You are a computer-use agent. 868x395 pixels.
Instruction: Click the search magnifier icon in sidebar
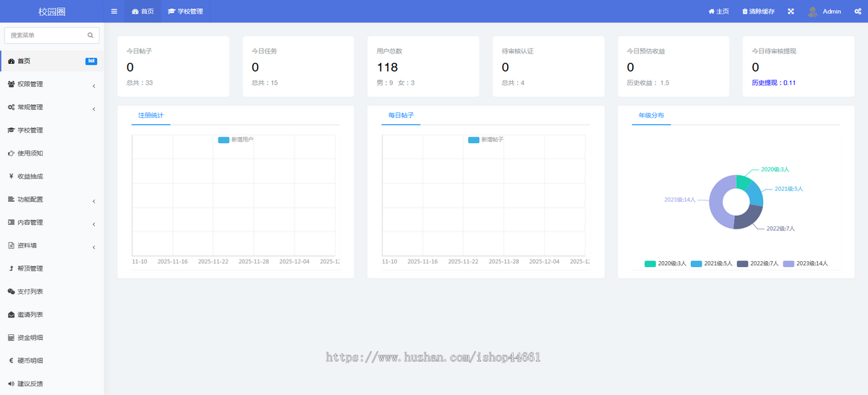click(90, 35)
